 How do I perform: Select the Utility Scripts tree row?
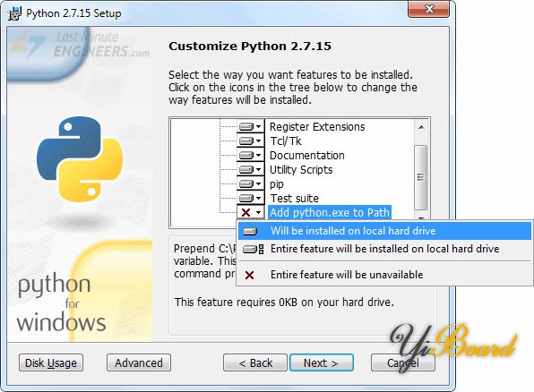(x=301, y=169)
